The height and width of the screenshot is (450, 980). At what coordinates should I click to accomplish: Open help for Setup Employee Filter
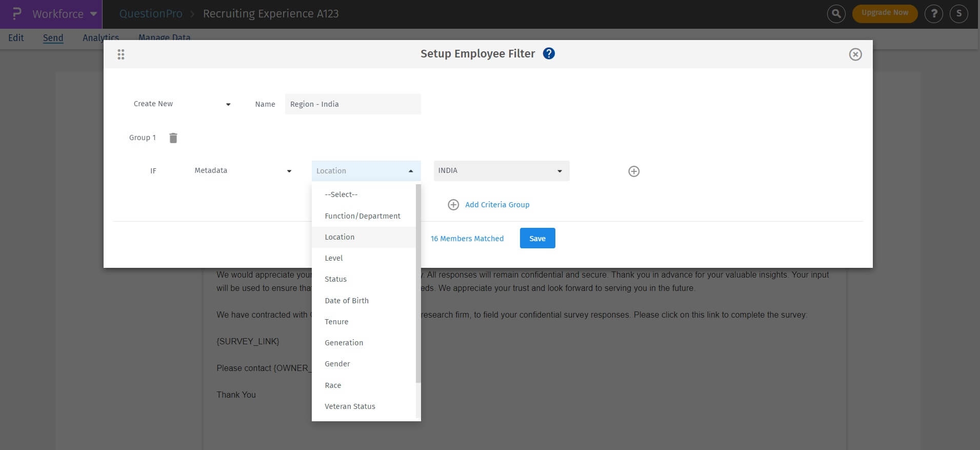549,54
